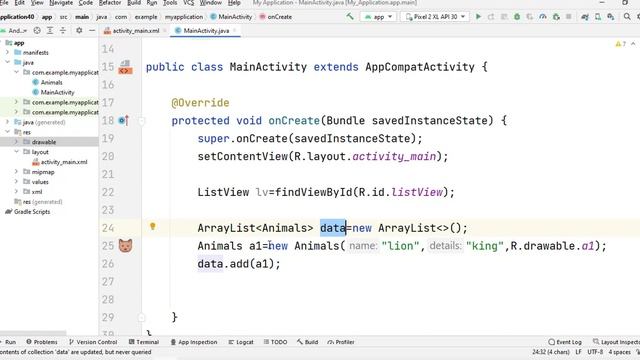Viewport: 640px width, 360px height.
Task: Collapse the java folder
Action: [7, 62]
